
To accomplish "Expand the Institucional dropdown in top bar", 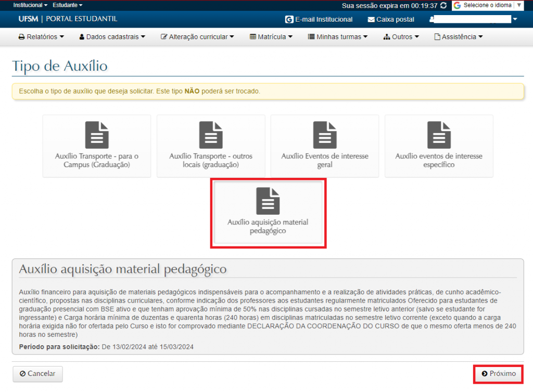I will (x=30, y=5).
